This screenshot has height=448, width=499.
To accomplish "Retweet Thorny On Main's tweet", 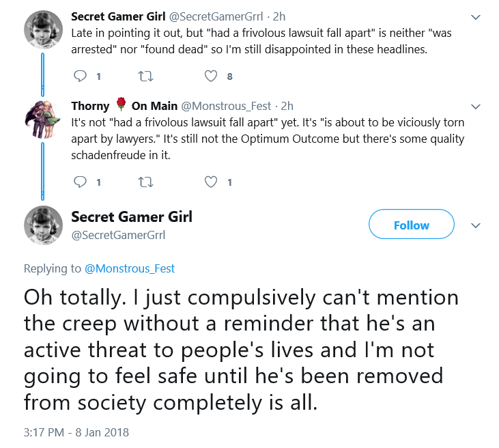I will point(146,182).
